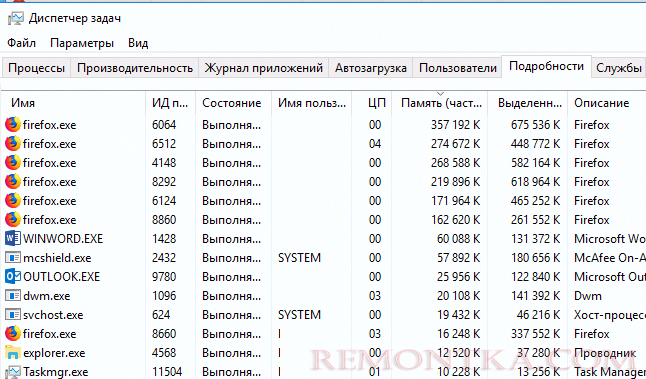The width and height of the screenshot is (646, 379).
Task: Click the McAfee On-A description cell
Action: point(610,257)
